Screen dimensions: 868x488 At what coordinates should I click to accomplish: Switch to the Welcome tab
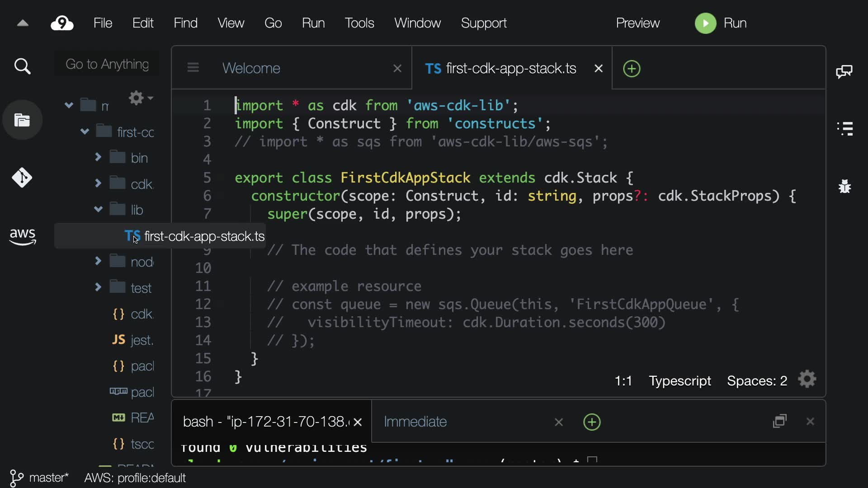tap(251, 68)
